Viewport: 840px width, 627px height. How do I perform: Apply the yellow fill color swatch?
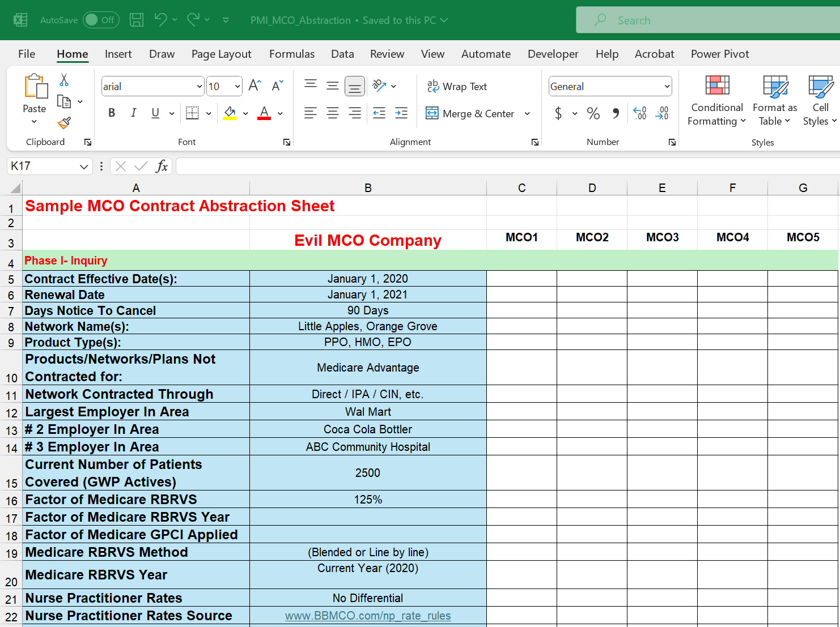(230, 113)
